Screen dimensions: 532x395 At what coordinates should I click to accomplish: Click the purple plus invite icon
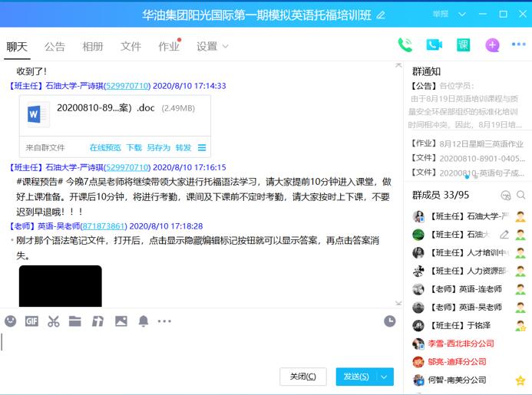(x=492, y=45)
